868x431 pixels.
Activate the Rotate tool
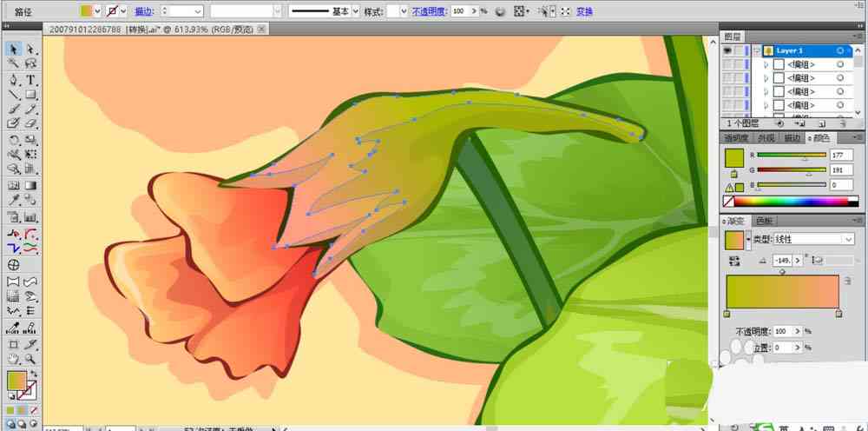(x=14, y=140)
